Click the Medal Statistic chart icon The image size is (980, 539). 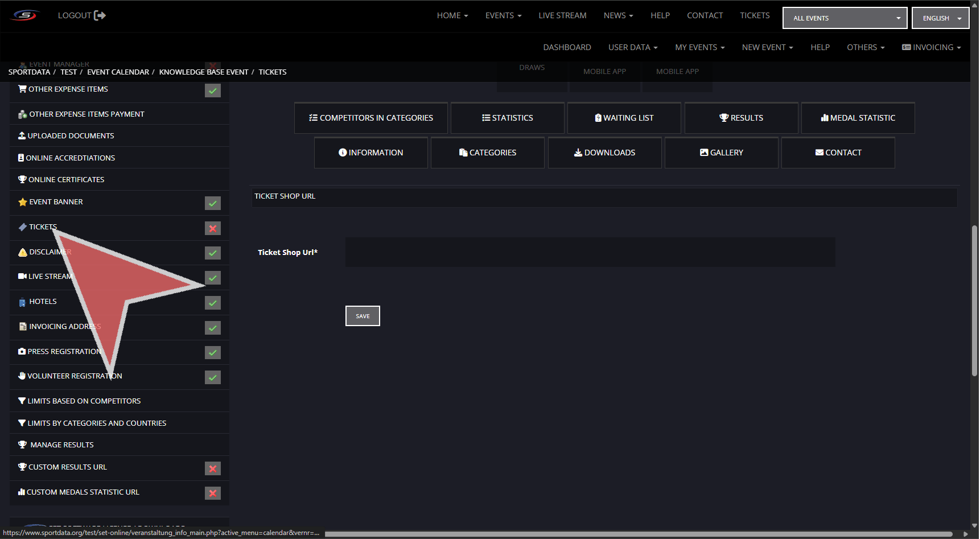point(824,118)
